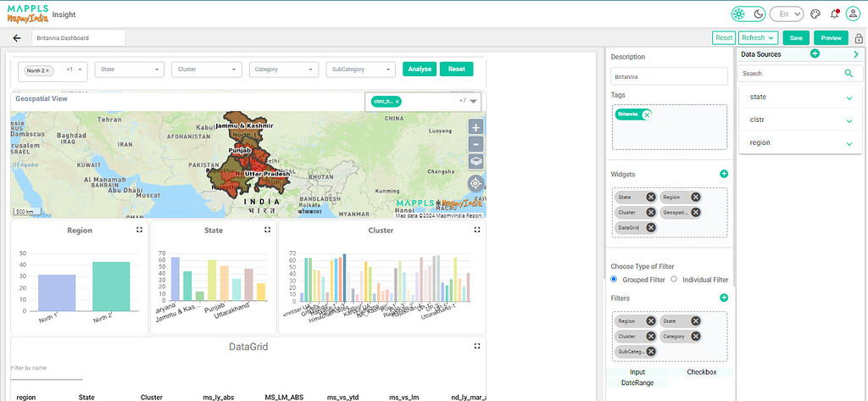
Task: Expand the state data source
Action: 849,98
